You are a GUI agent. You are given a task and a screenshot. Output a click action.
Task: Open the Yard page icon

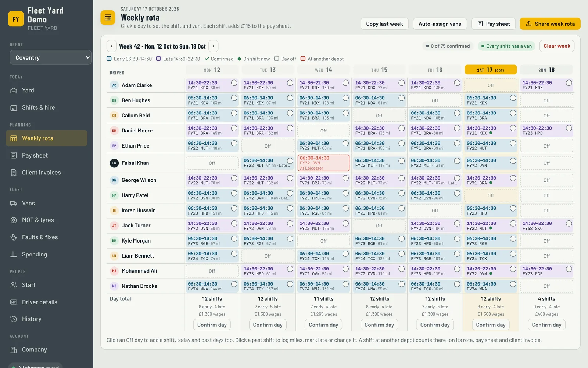click(x=14, y=91)
